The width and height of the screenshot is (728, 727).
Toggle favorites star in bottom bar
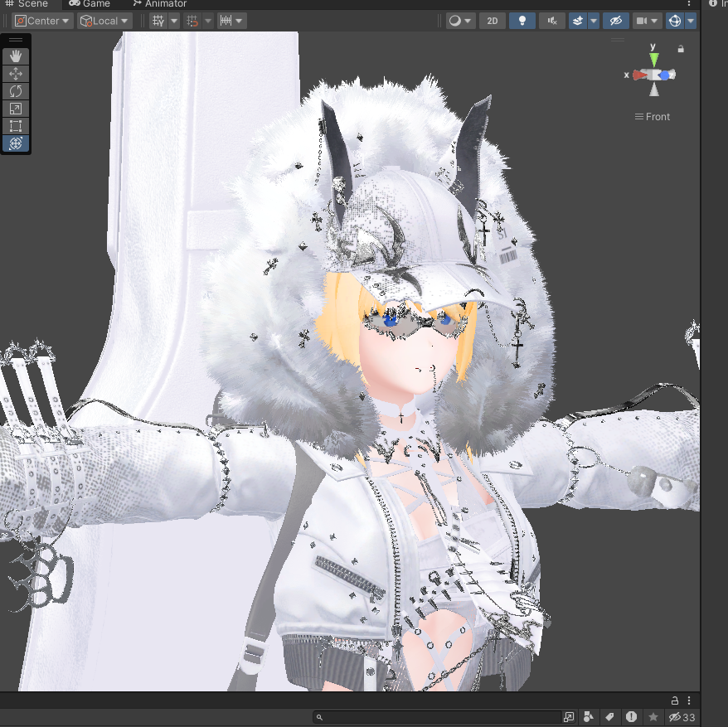653,717
